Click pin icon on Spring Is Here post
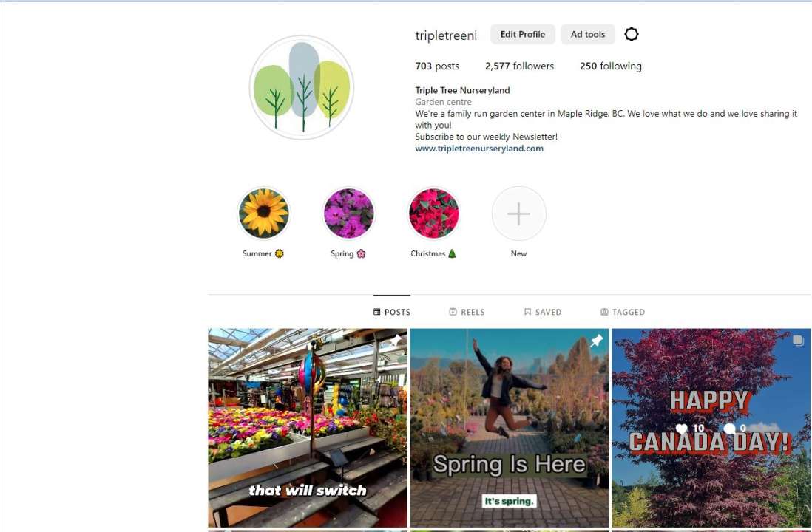The image size is (812, 532). [597, 341]
